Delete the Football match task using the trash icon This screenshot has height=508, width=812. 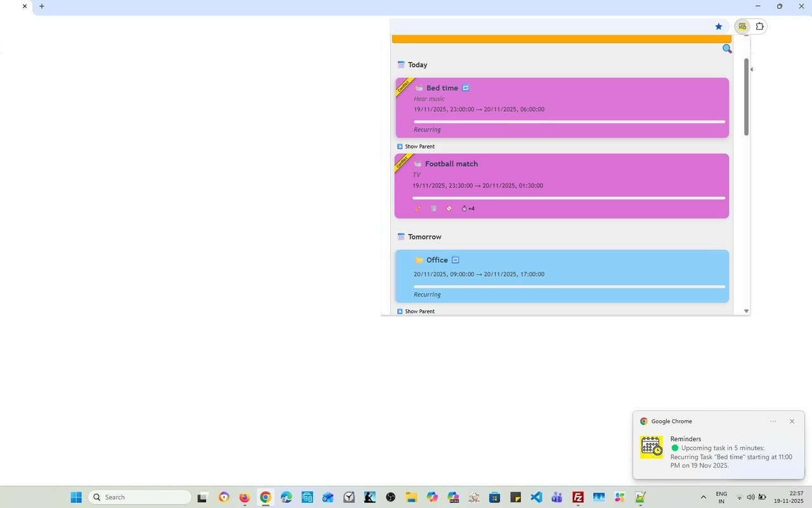point(434,208)
